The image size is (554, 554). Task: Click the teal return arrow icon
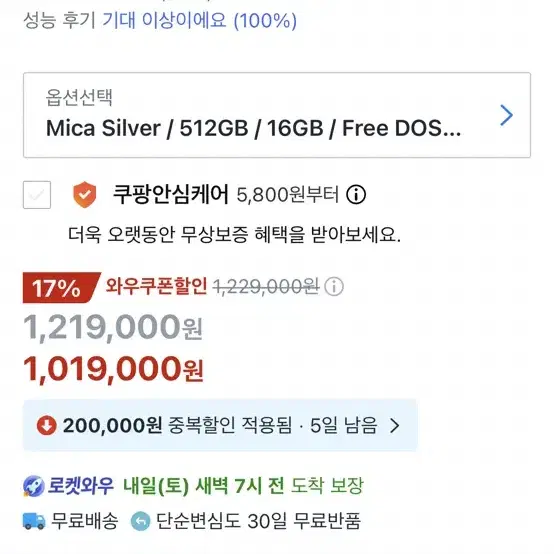point(141,521)
